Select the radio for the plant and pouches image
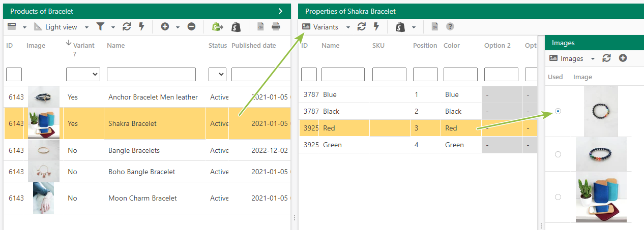Screen dimensions: 644x230 click(558, 197)
